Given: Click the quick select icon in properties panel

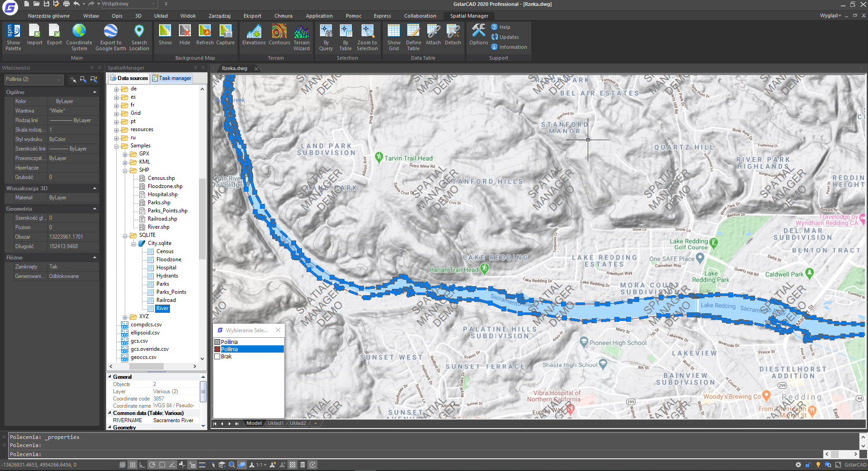Looking at the screenshot, I should click(94, 80).
